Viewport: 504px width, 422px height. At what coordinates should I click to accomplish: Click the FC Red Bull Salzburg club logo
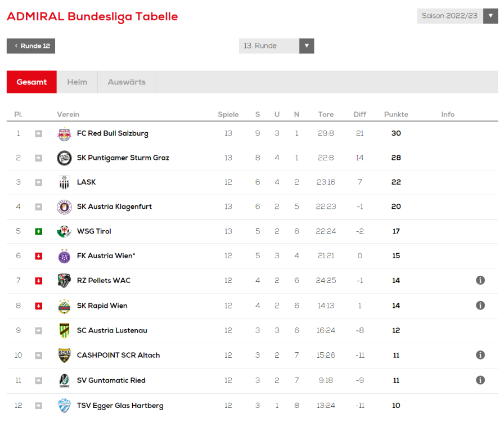64,134
